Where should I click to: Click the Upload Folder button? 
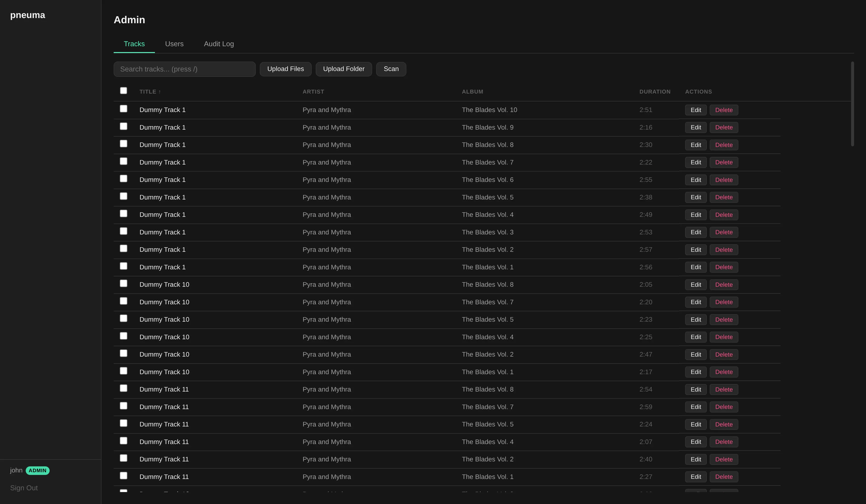(x=344, y=69)
